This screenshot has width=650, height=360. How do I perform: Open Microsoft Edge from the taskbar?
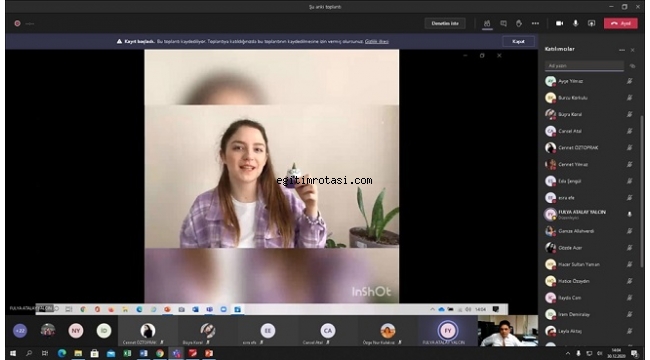[x=62, y=353]
